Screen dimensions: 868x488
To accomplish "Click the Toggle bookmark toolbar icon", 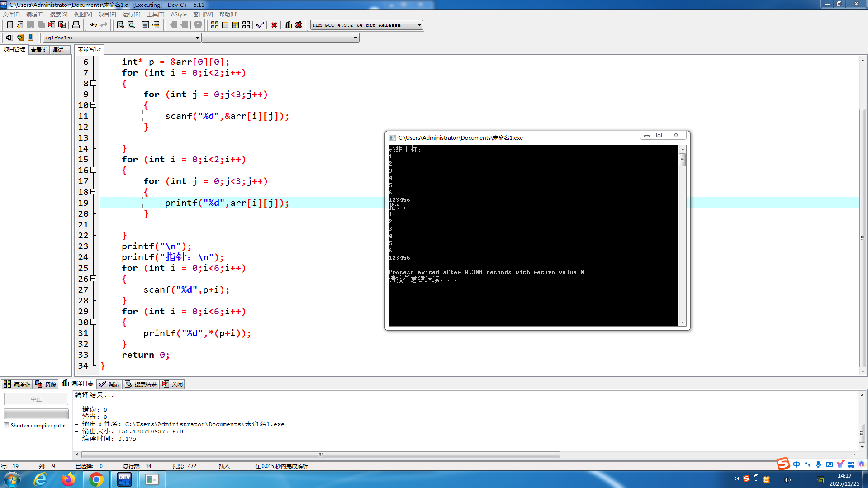I will [x=20, y=38].
